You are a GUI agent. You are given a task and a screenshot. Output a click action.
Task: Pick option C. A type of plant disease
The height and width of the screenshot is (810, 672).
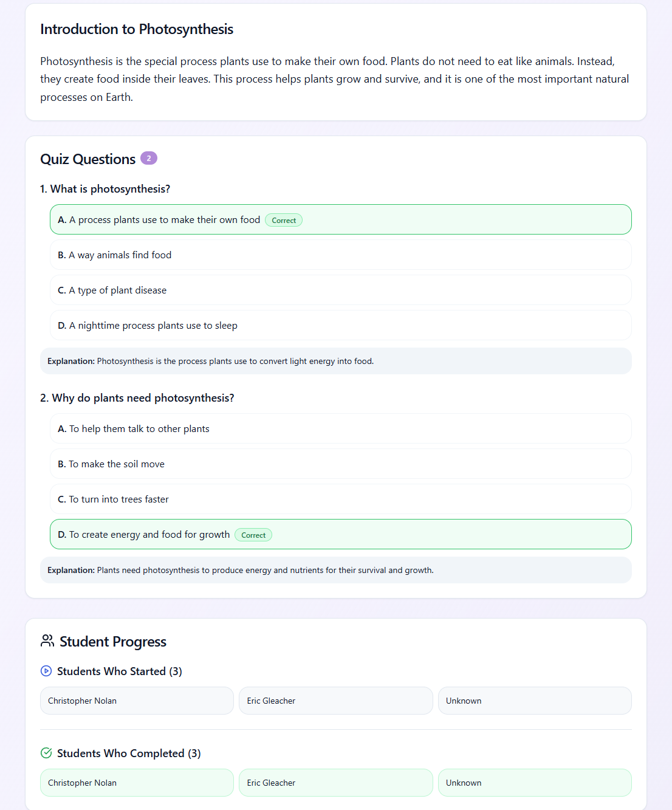pyautogui.click(x=340, y=290)
